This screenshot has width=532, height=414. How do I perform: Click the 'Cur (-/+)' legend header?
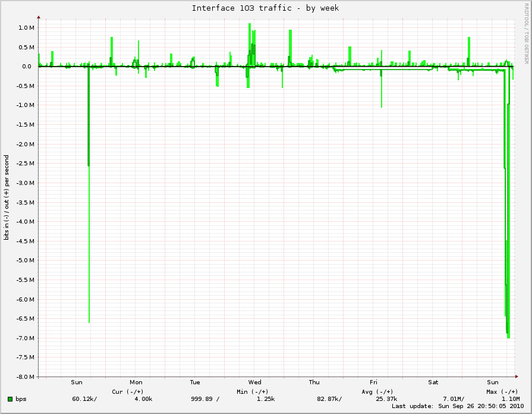(x=128, y=392)
